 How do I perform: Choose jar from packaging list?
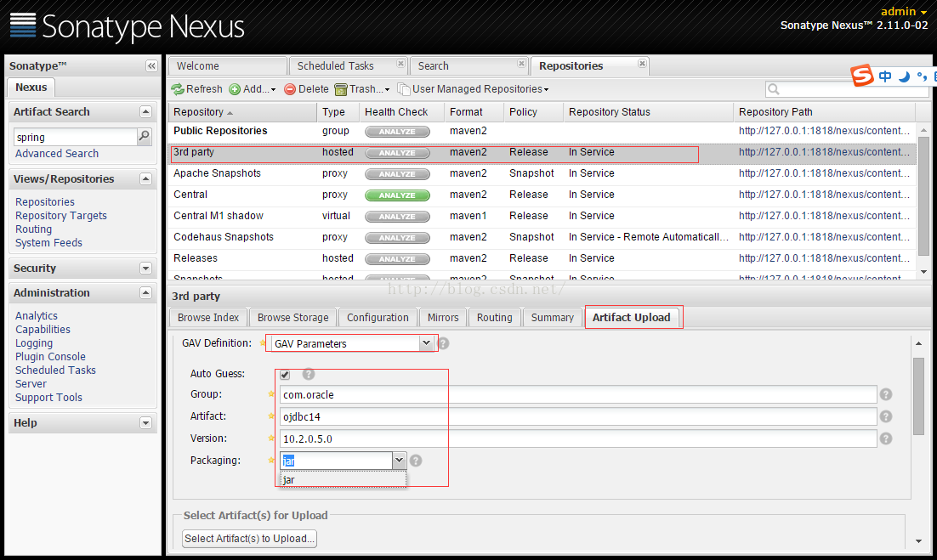point(344,479)
